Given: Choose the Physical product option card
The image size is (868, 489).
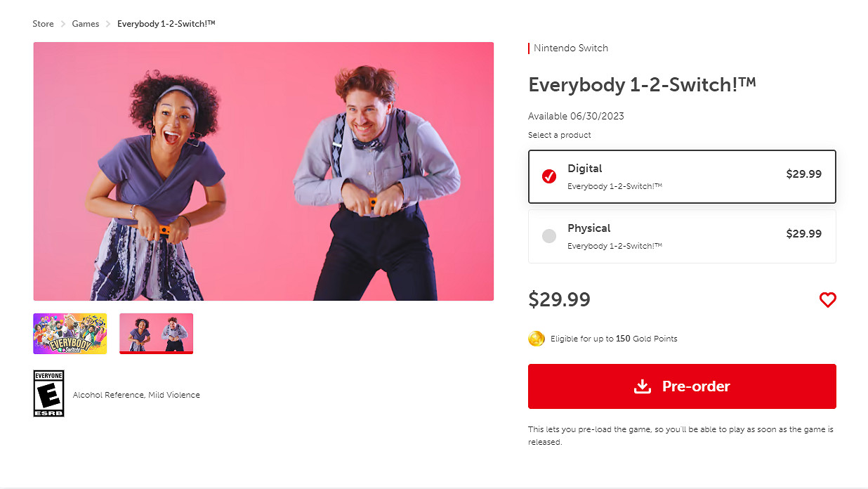Looking at the screenshot, I should (682, 236).
